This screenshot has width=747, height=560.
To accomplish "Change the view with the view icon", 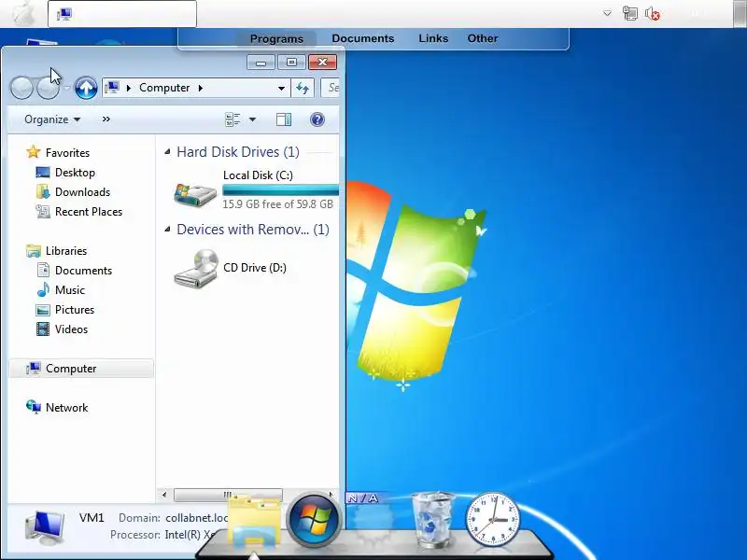I will click(x=233, y=119).
